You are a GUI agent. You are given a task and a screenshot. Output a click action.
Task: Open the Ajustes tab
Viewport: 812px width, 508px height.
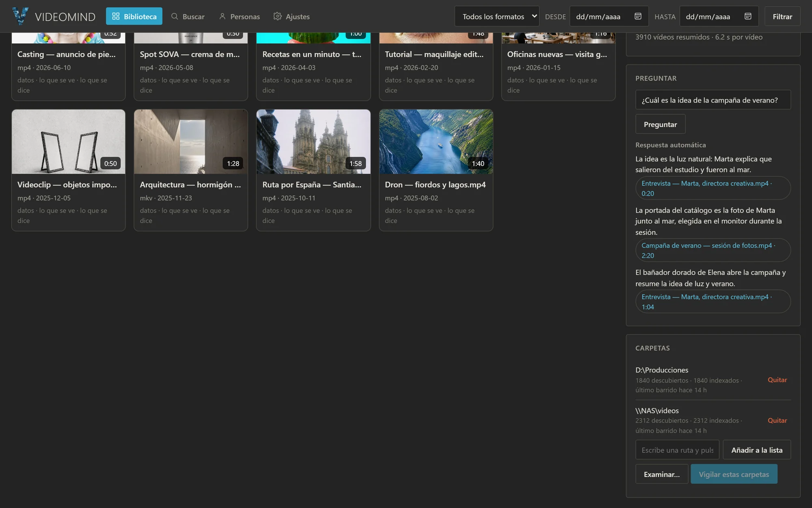click(x=292, y=16)
